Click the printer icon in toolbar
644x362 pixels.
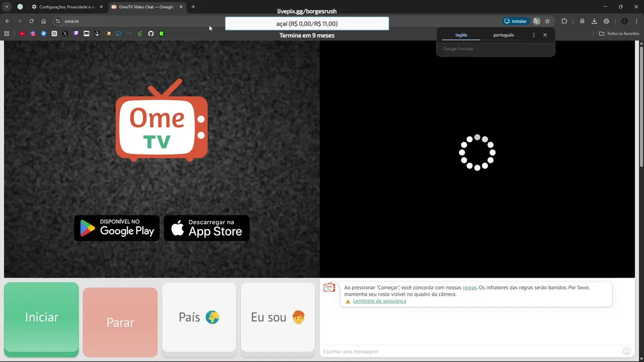(x=606, y=21)
